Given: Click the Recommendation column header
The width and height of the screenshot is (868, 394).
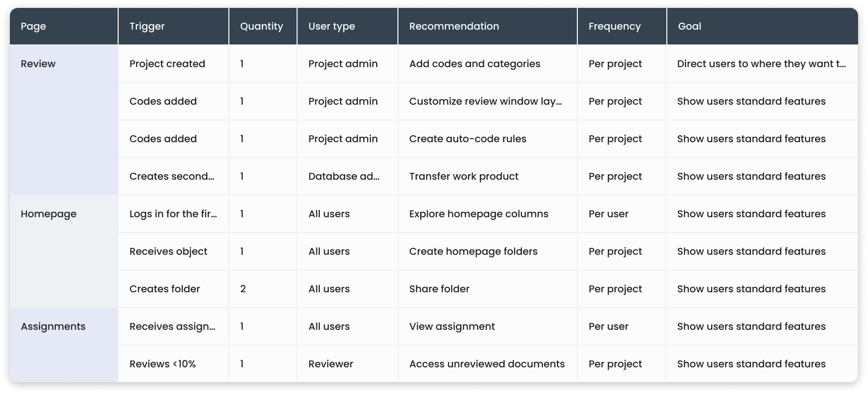Looking at the screenshot, I should 487,26.
